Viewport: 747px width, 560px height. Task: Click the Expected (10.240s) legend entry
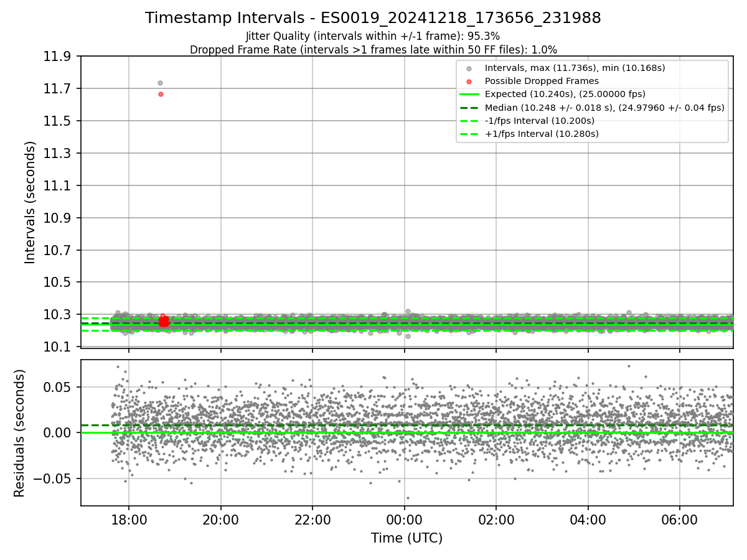coord(565,94)
